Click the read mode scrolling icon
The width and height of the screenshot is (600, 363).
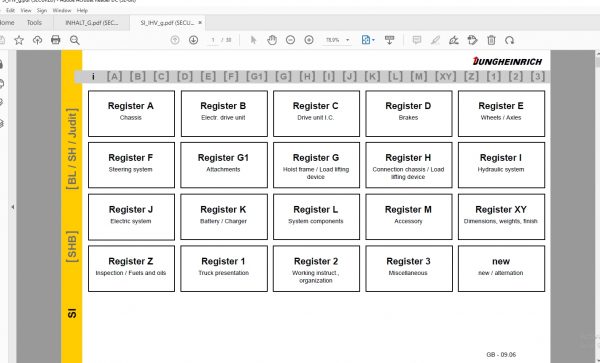[390, 40]
